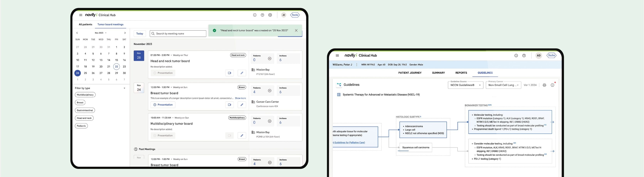Screen dimensions: 644x177
Task: Dismiss the meeting created notification
Action: coord(296,30)
